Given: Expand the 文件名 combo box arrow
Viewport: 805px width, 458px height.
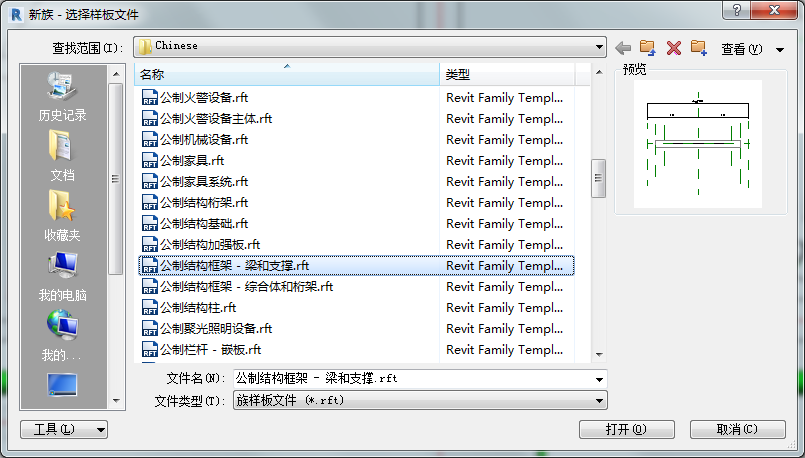Looking at the screenshot, I should coord(599,379).
